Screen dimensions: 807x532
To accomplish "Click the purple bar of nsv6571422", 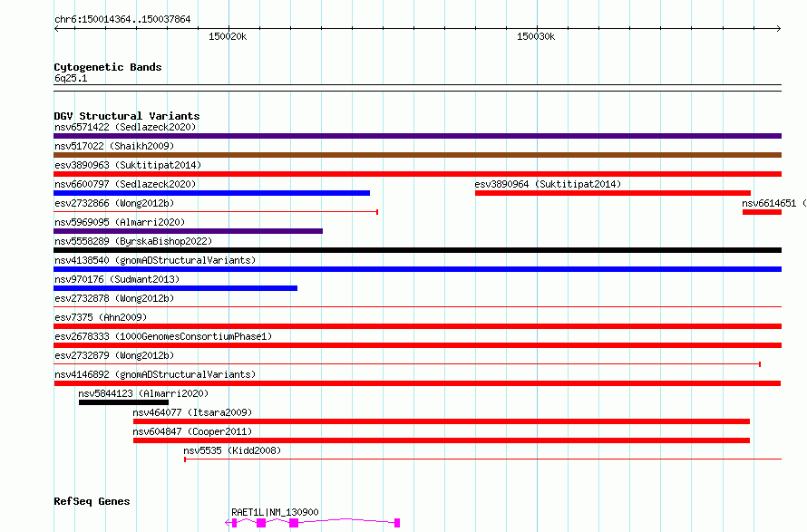I will click(417, 136).
